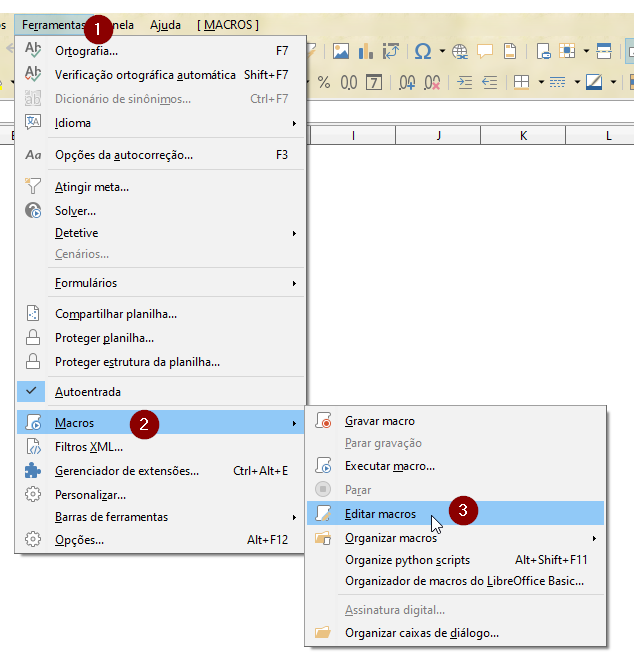Open Gerenciador de extensões...

161,471
